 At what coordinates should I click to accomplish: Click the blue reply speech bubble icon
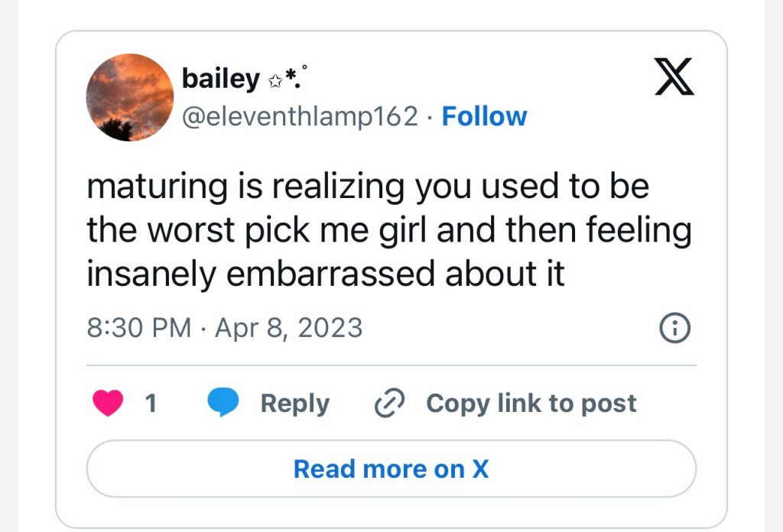(x=223, y=403)
